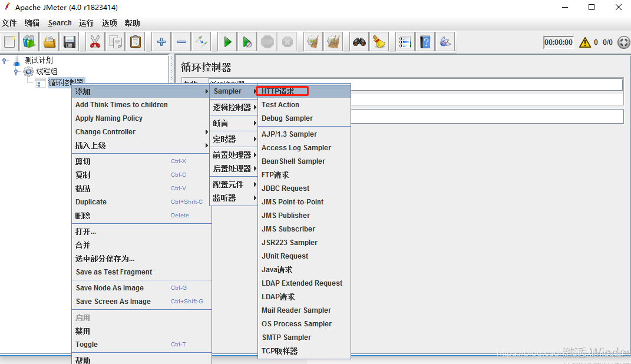Select Test Action sampler
The width and height of the screenshot is (631, 364).
pos(304,105)
